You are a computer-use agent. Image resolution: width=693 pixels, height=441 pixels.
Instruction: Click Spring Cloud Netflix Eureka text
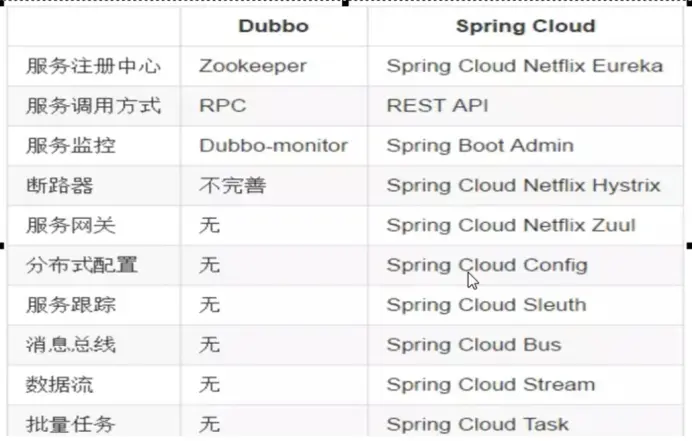click(x=524, y=66)
